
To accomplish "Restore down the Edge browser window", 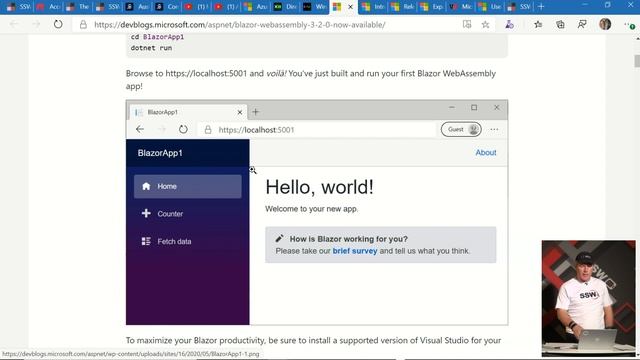I will tap(608, 5).
